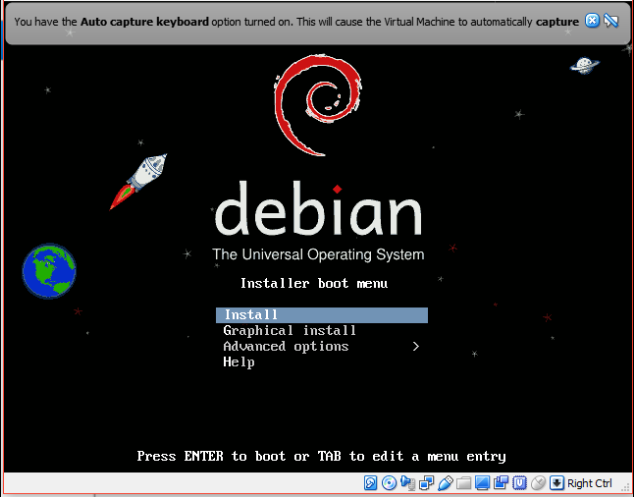Open the shared folders status icon
Viewport: 634px width, 497px height.
463,483
